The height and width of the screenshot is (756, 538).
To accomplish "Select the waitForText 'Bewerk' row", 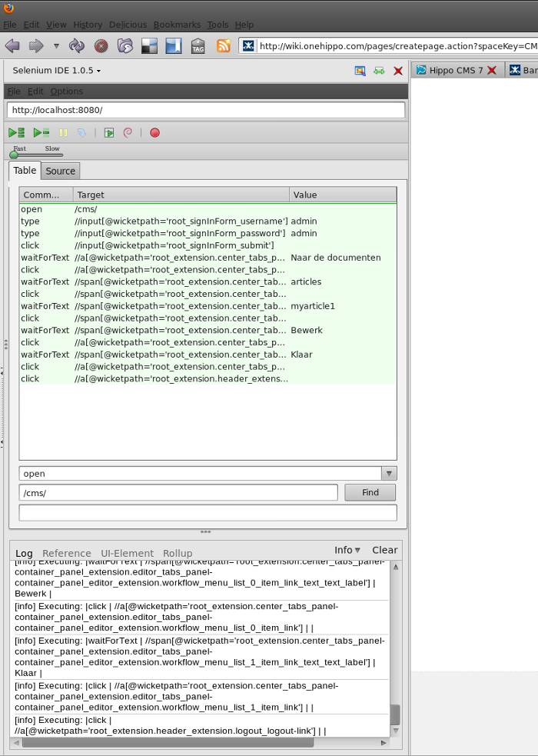I will 208,330.
